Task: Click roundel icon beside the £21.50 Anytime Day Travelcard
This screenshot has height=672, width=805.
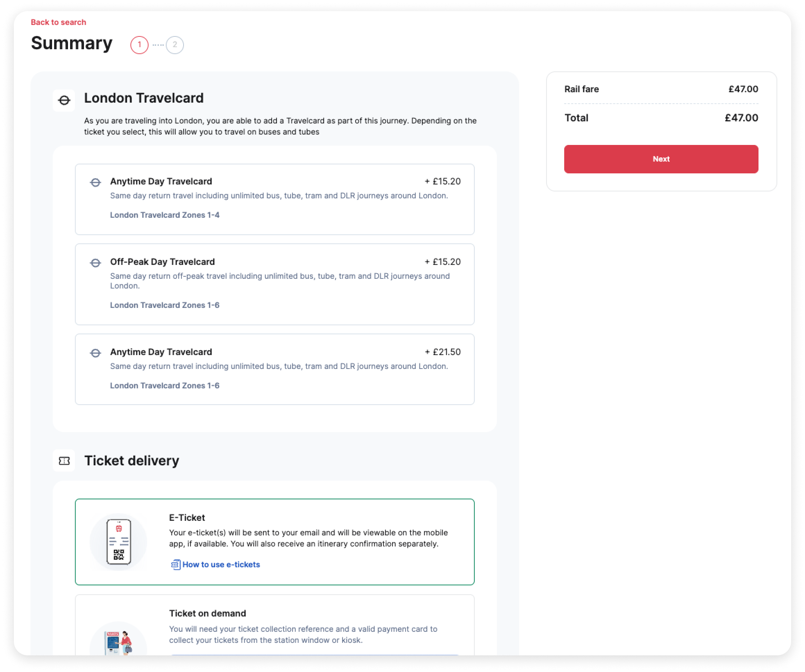Action: pos(95,353)
